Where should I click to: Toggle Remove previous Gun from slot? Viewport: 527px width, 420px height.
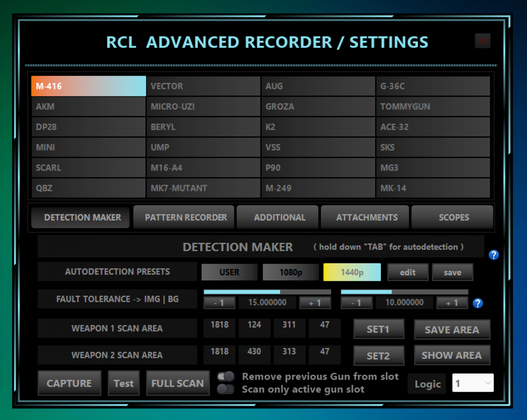(225, 376)
